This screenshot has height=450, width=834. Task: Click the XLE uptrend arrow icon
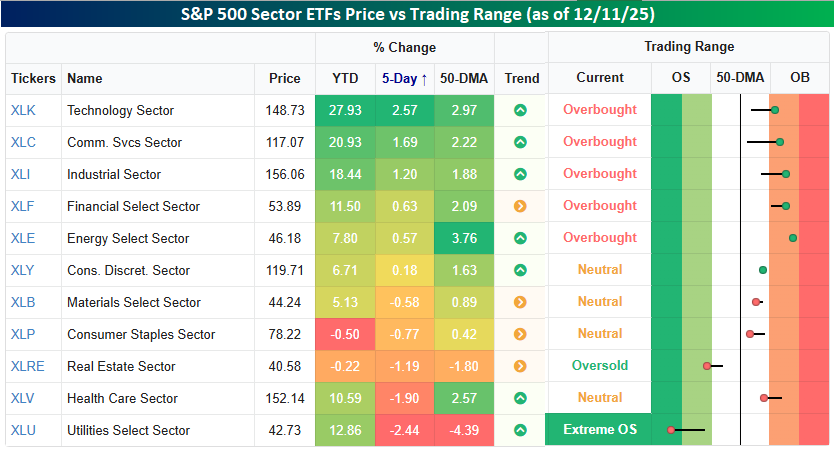(520, 238)
